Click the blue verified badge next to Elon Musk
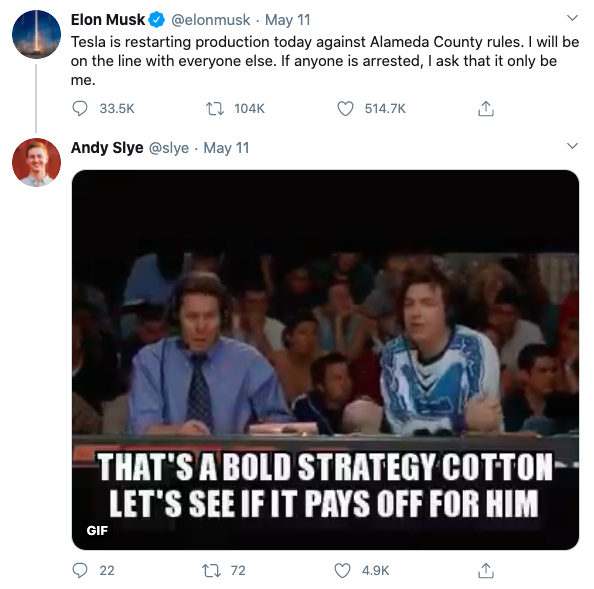This screenshot has width=594, height=589. coord(156,20)
